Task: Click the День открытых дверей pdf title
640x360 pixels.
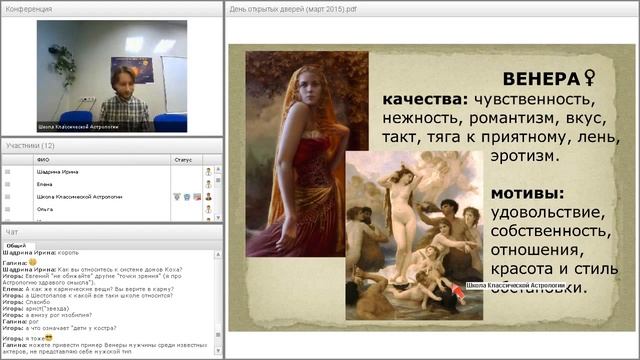Action: pos(293,9)
